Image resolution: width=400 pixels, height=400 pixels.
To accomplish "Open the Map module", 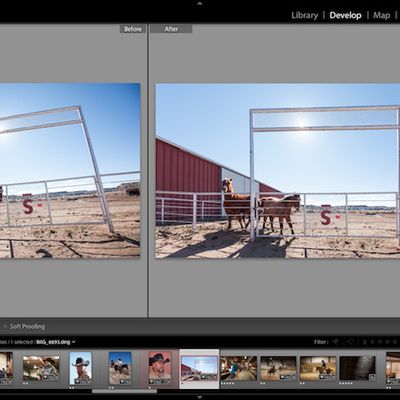I will click(381, 15).
